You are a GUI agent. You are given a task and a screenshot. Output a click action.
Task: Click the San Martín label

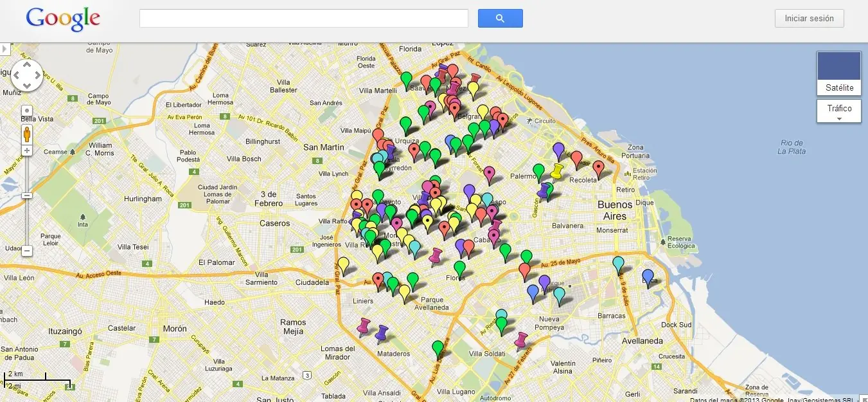[x=323, y=147]
